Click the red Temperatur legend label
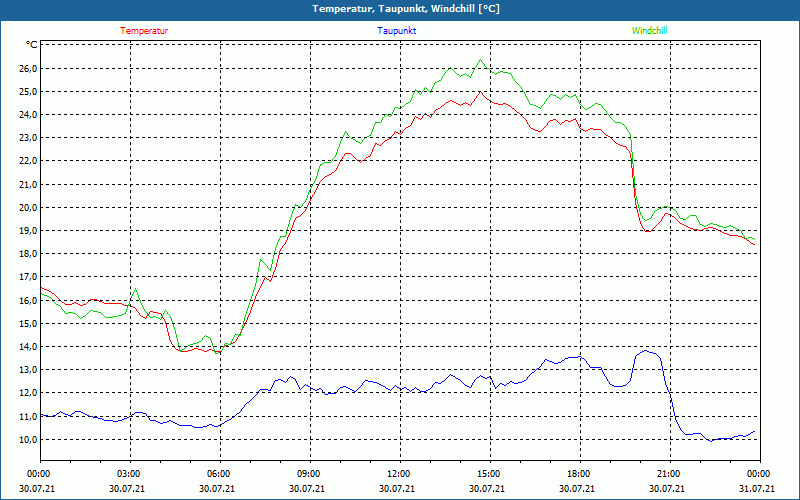 coord(144,31)
